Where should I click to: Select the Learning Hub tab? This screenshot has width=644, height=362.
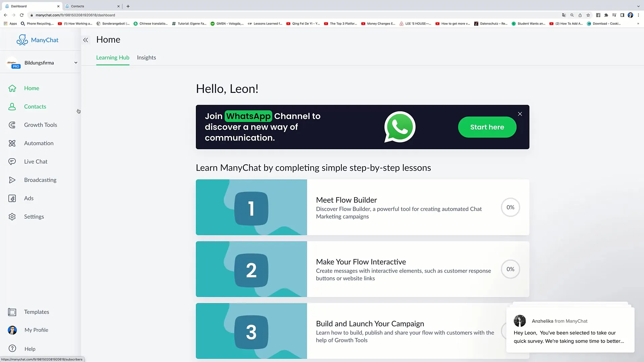[x=113, y=57]
